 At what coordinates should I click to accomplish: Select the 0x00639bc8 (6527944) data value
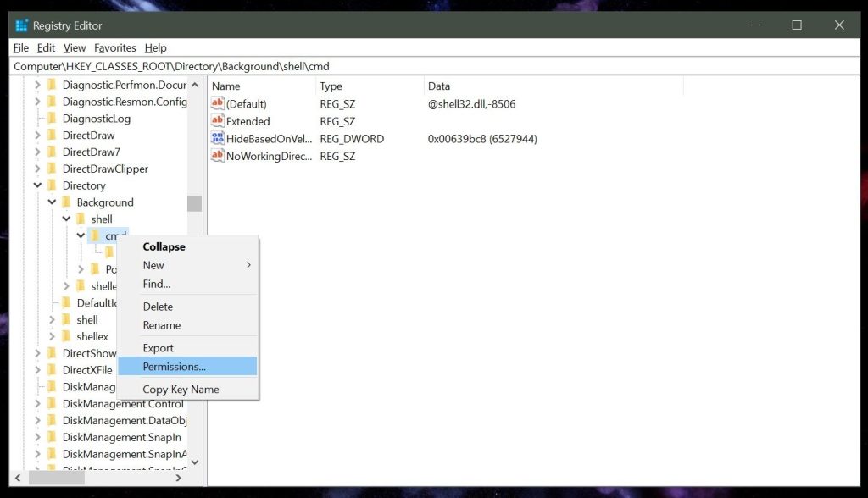(x=482, y=139)
